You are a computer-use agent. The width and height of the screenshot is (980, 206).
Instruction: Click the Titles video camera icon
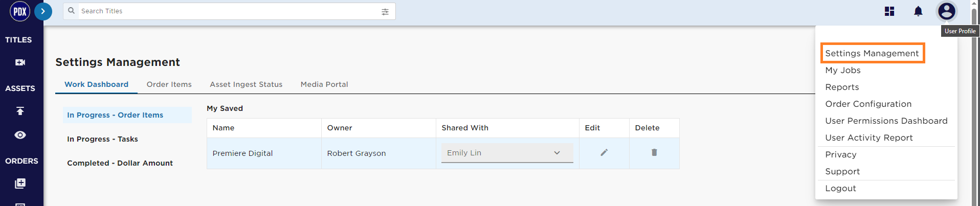[20, 62]
